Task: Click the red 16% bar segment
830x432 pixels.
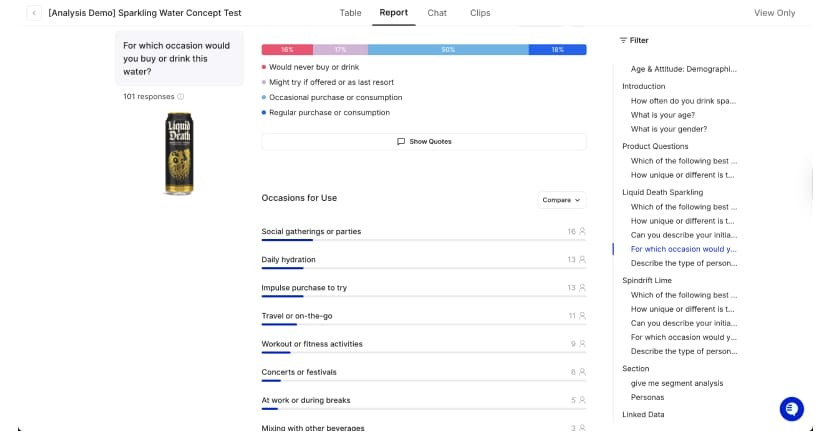Action: [x=287, y=49]
